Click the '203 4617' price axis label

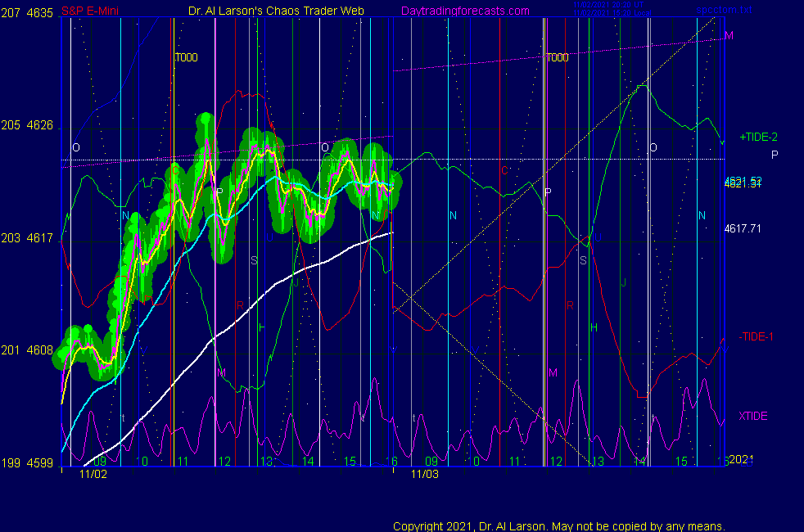coord(27,238)
